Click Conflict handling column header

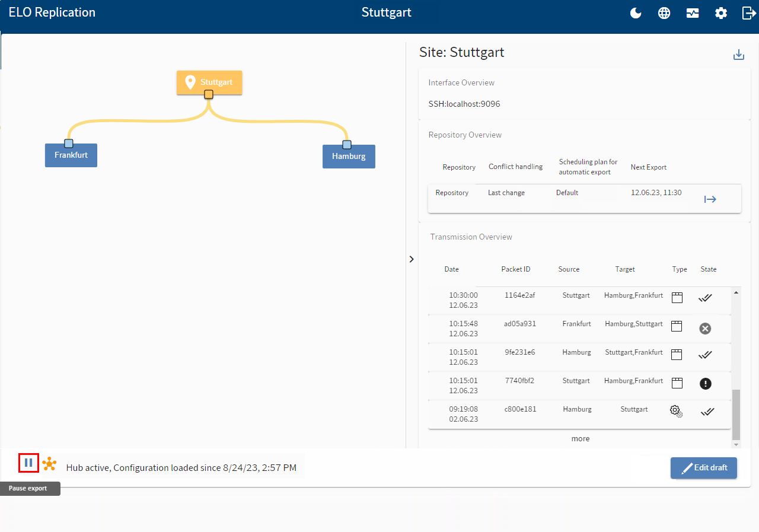pyautogui.click(x=515, y=167)
